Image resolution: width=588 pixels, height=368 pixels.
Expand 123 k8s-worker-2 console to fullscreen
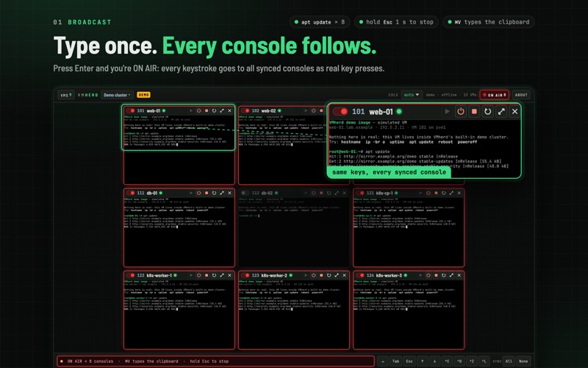pyautogui.click(x=337, y=275)
